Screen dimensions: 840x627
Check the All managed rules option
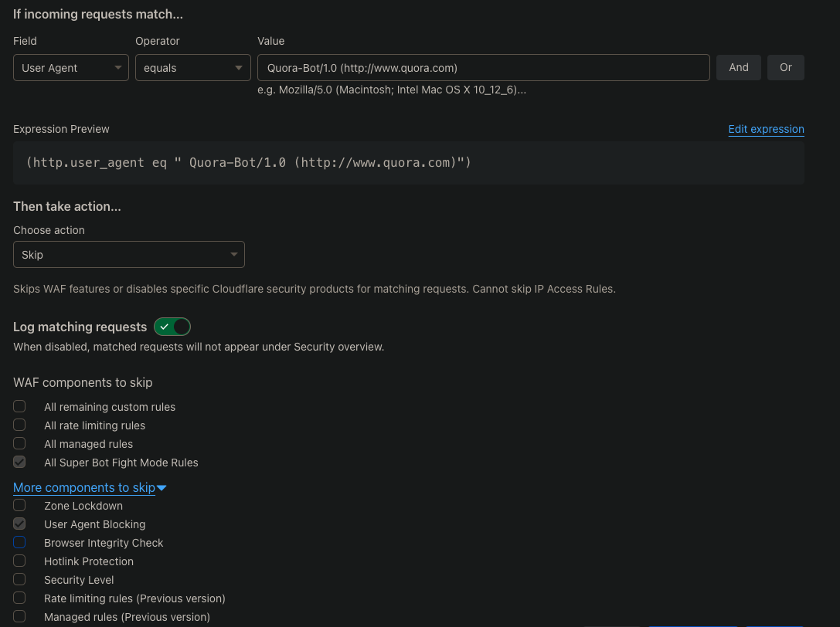(x=19, y=442)
